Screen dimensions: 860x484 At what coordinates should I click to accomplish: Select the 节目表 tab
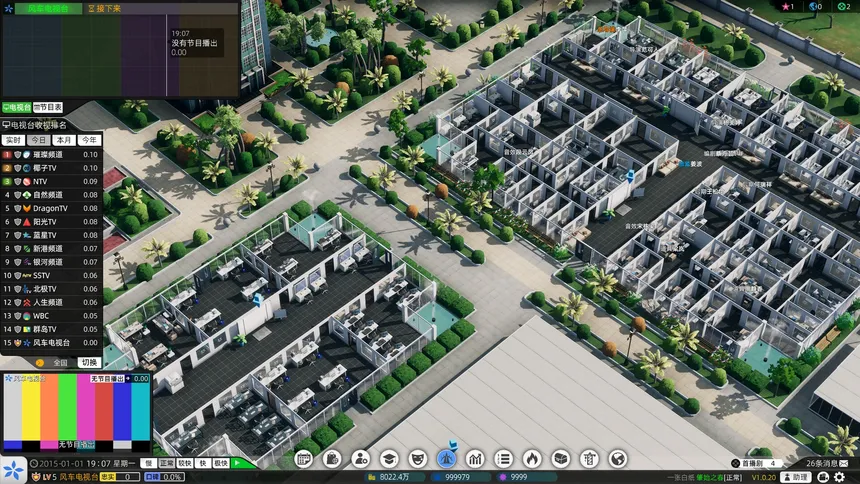[x=48, y=108]
